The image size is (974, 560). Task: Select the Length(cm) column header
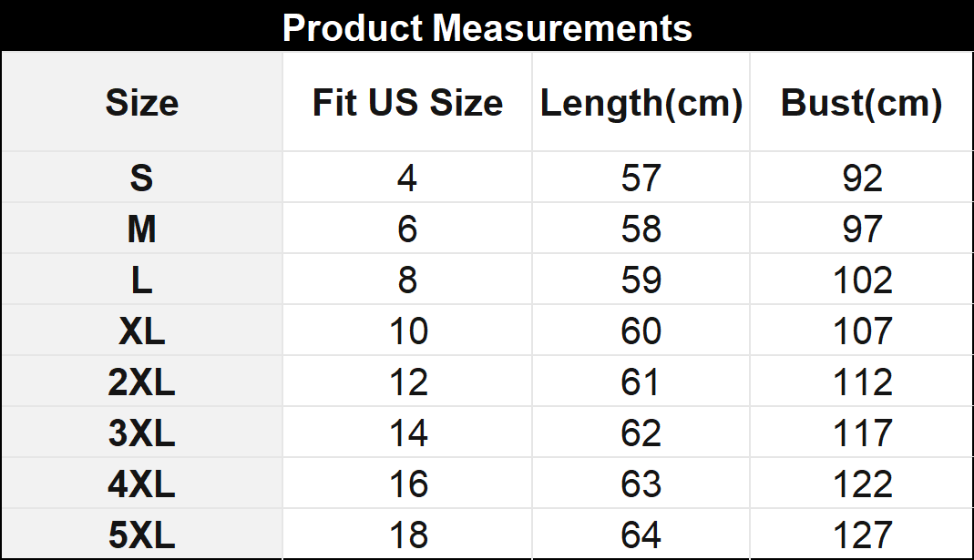(x=641, y=103)
